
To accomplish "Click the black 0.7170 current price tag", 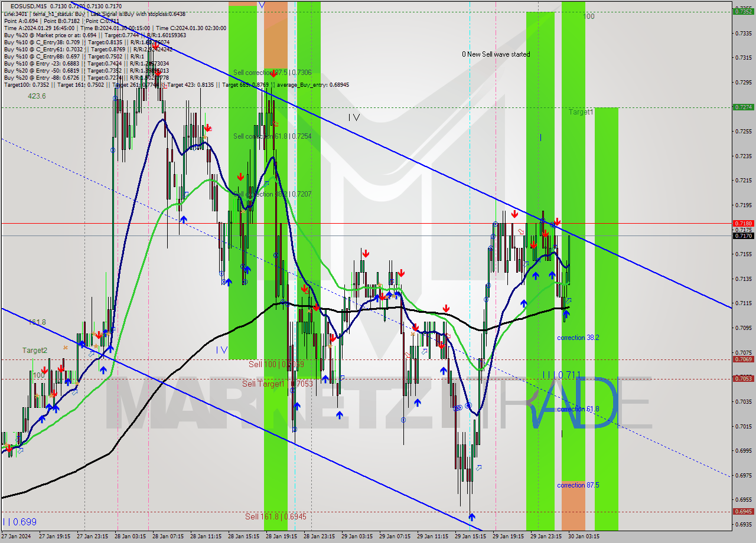I will pos(742,235).
